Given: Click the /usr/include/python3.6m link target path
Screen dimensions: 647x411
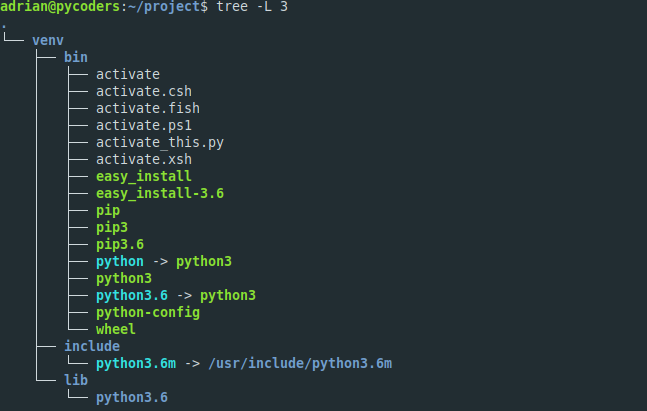Looking at the screenshot, I should pos(300,363).
